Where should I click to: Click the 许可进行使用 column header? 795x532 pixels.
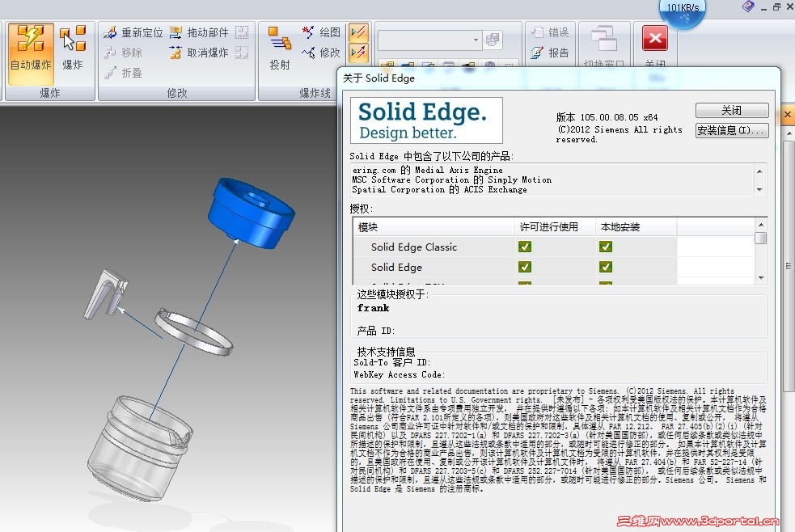point(555,227)
